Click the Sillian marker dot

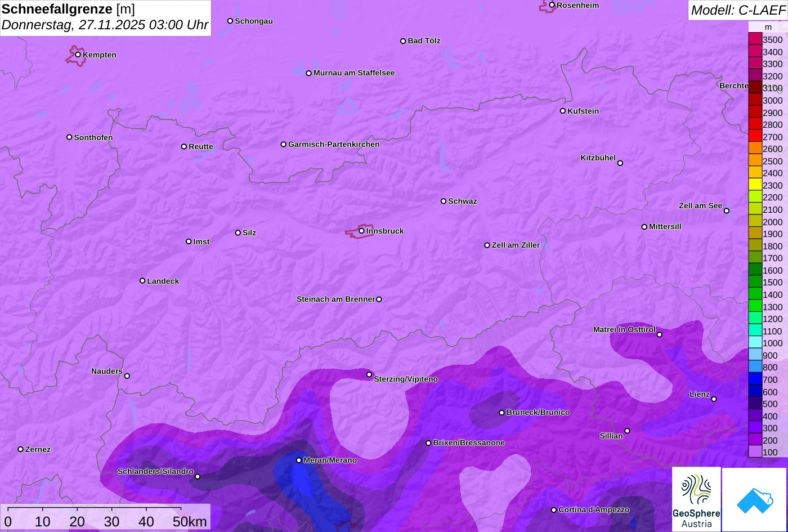point(627,431)
